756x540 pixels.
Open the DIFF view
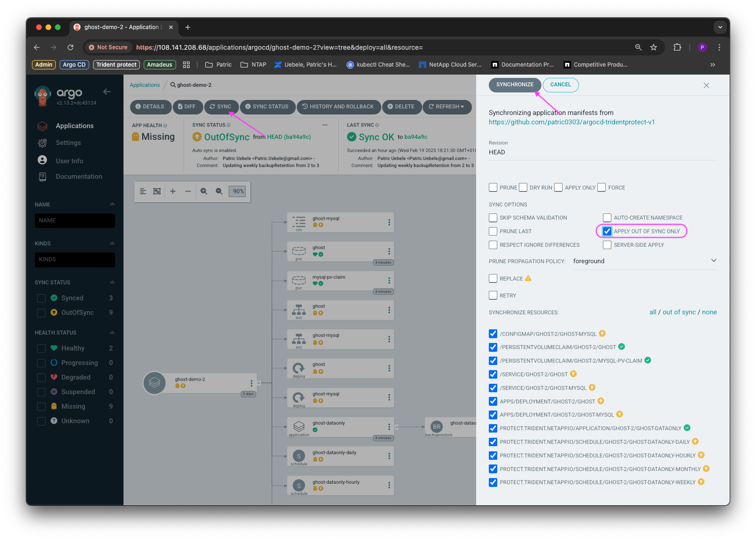coord(187,106)
